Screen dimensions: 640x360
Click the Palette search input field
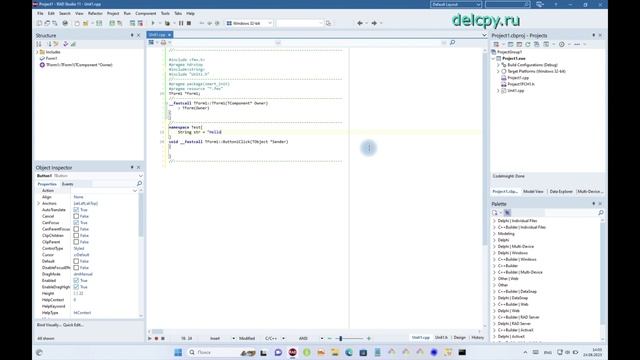pos(570,213)
